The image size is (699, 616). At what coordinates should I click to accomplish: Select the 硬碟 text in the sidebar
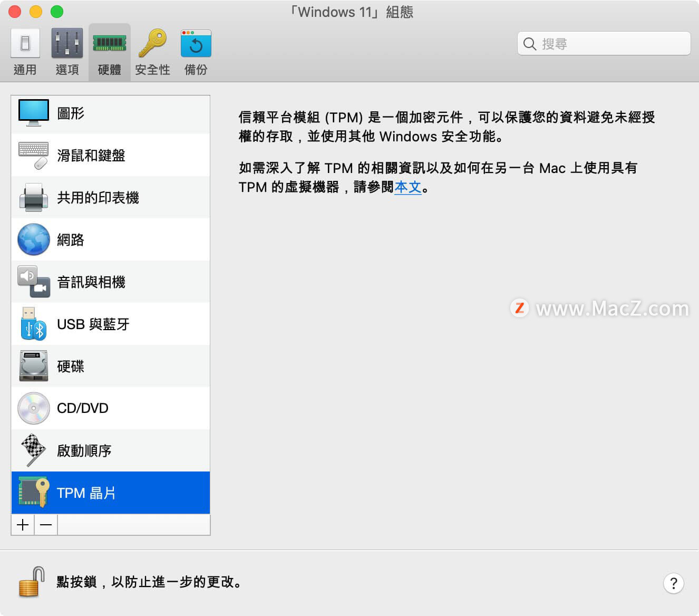tap(71, 366)
